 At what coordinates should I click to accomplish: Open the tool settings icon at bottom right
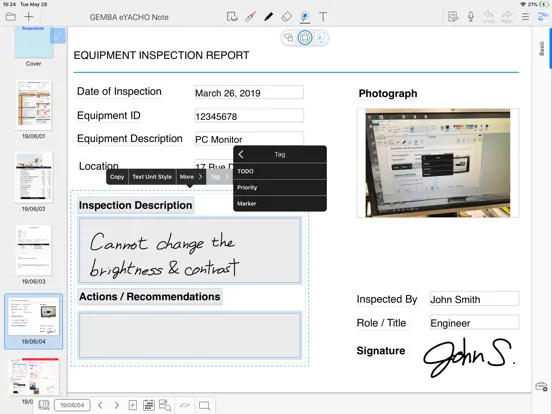[x=541, y=387]
